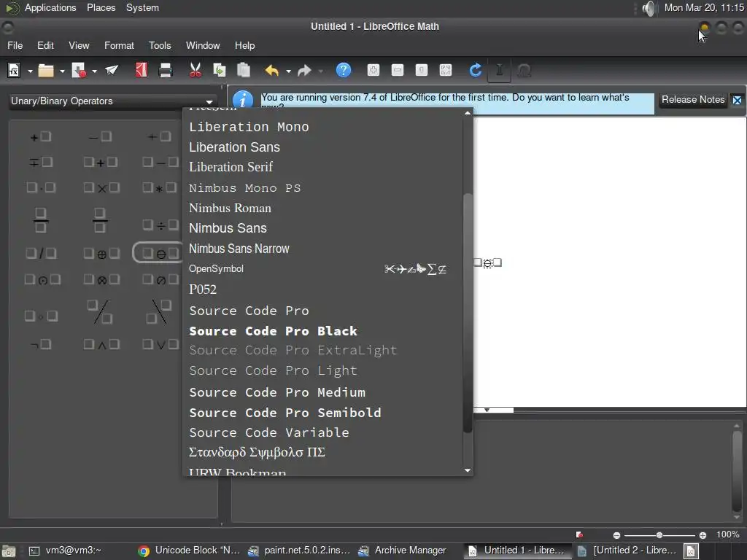Viewport: 747px width, 560px height.
Task: Click font list scroll up arrow
Action: click(x=468, y=113)
